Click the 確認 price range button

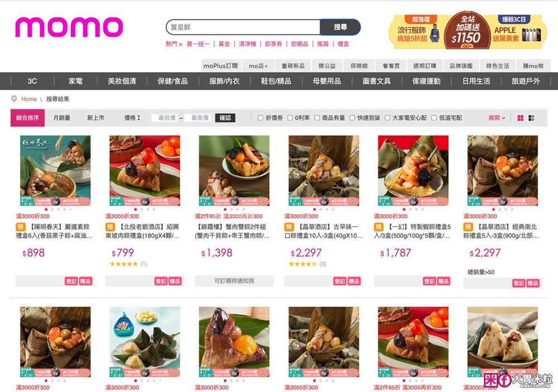pos(225,118)
